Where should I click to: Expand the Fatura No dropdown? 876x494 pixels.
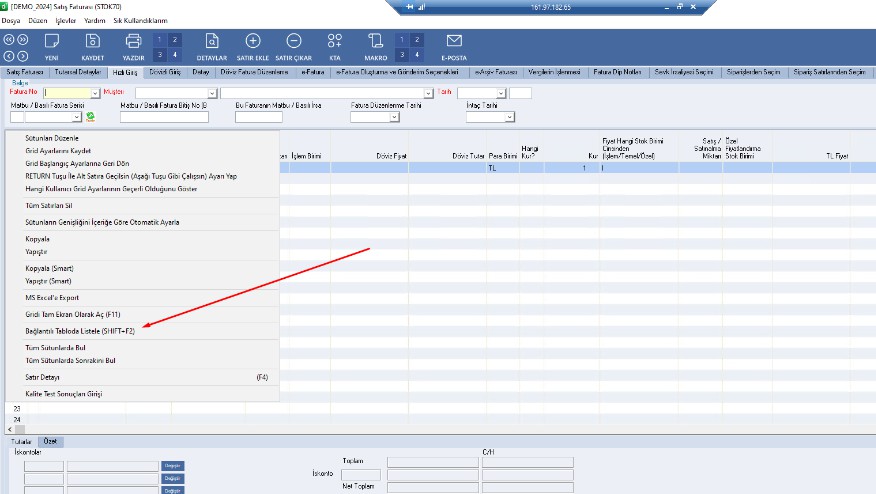tap(96, 94)
